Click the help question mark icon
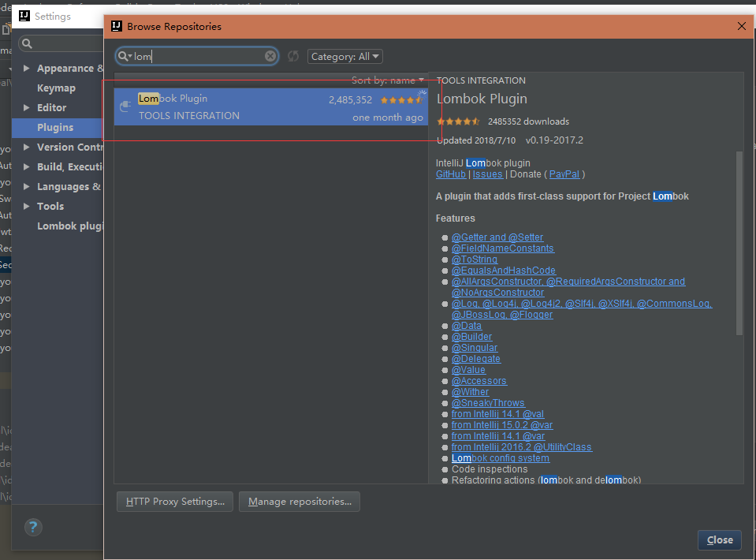Screen dimensions: 756x560 click(x=33, y=527)
